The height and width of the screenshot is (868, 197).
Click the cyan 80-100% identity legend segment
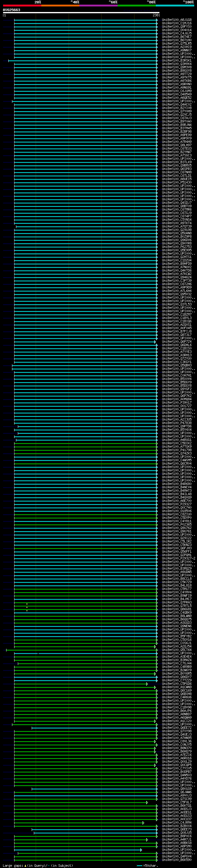point(175,6)
